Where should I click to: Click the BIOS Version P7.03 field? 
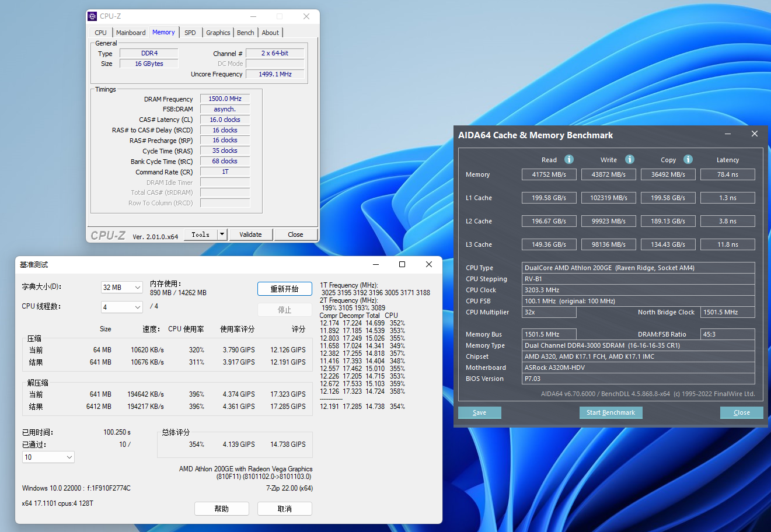pyautogui.click(x=639, y=379)
